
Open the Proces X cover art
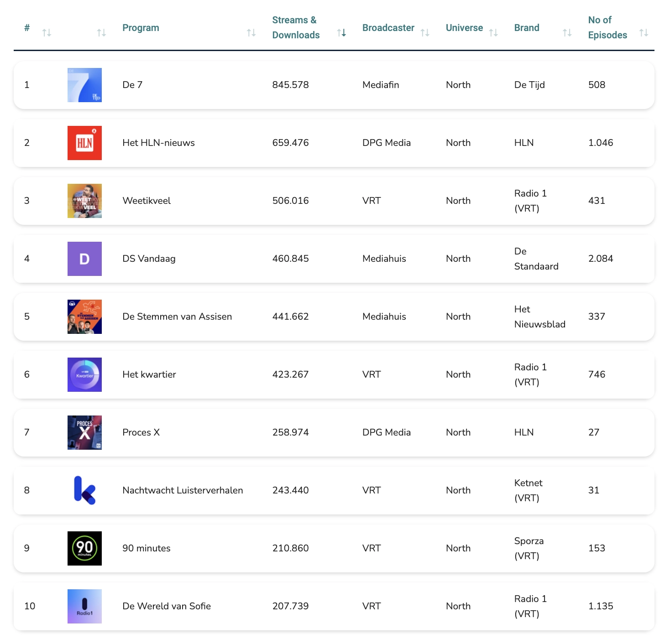tap(84, 433)
